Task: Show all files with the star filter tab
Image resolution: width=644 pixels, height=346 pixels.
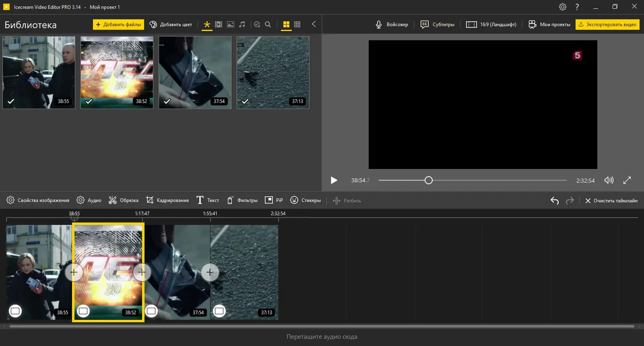Action: 207,25
